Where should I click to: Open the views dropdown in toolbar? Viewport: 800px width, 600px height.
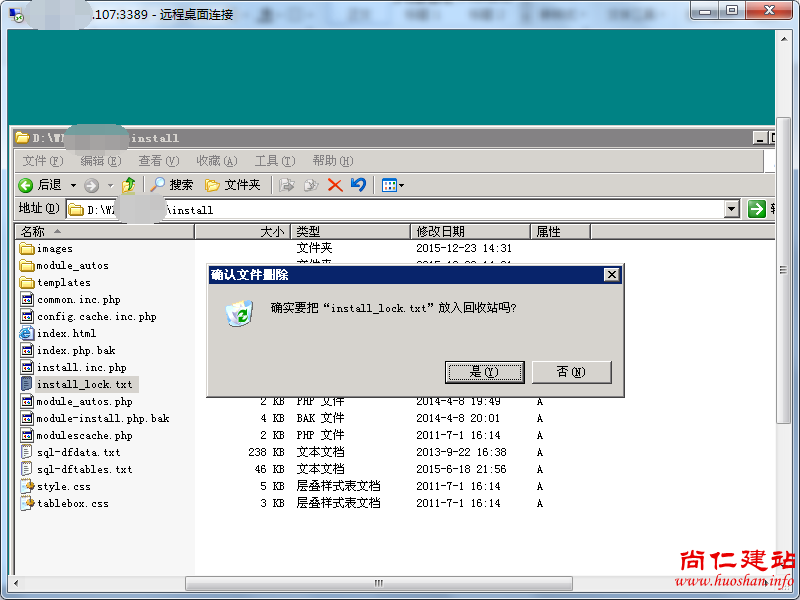pyautogui.click(x=393, y=185)
